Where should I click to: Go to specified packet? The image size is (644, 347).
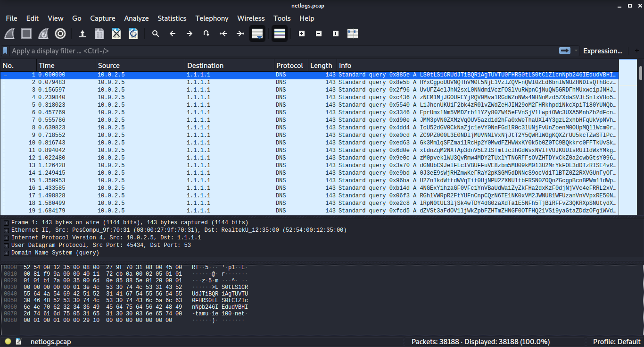click(206, 34)
